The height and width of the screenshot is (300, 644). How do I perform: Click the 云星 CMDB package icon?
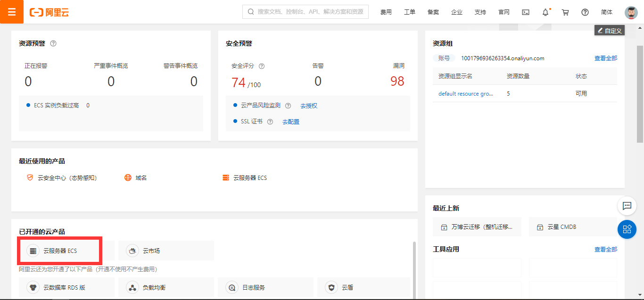click(x=540, y=227)
